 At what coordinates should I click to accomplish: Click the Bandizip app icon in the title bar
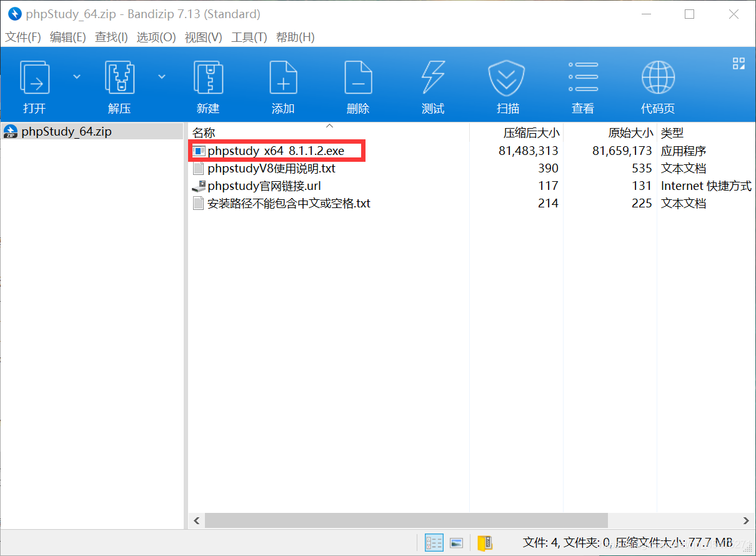(x=15, y=14)
